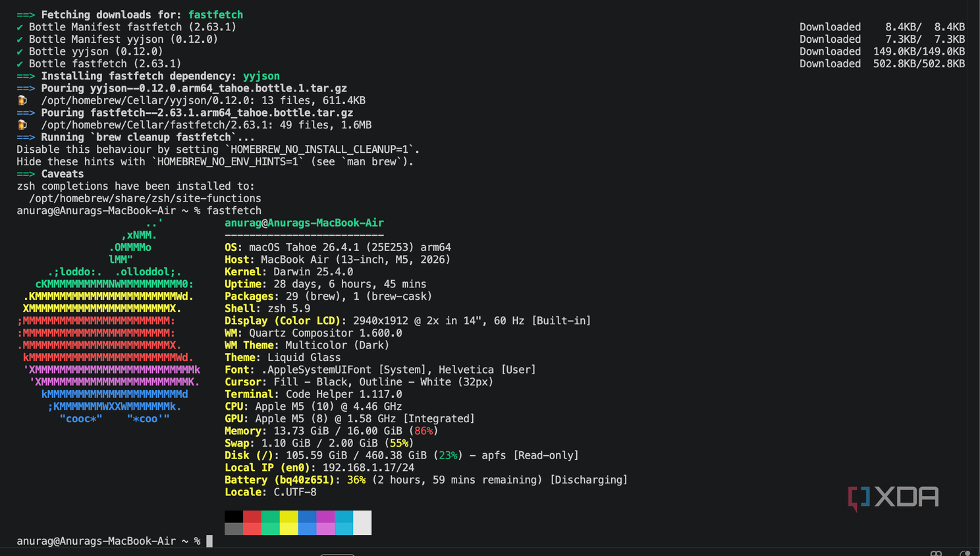Click the green anurag@Anurags-MacBook-Air title
980x556 pixels.
(x=304, y=223)
